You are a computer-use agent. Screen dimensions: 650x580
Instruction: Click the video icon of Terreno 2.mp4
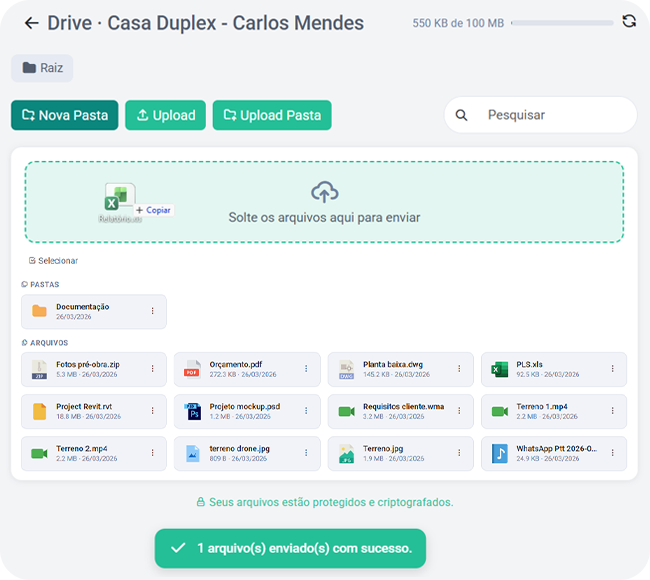pyautogui.click(x=39, y=454)
